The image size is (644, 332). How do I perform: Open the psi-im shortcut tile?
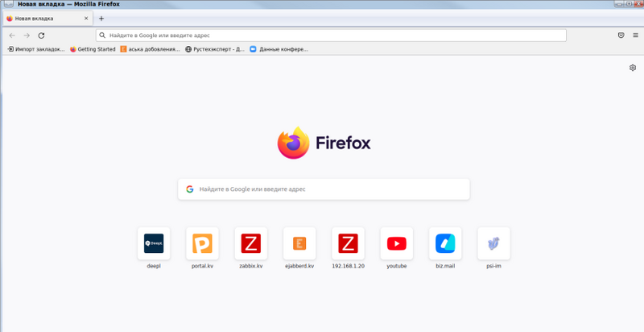pos(493,243)
